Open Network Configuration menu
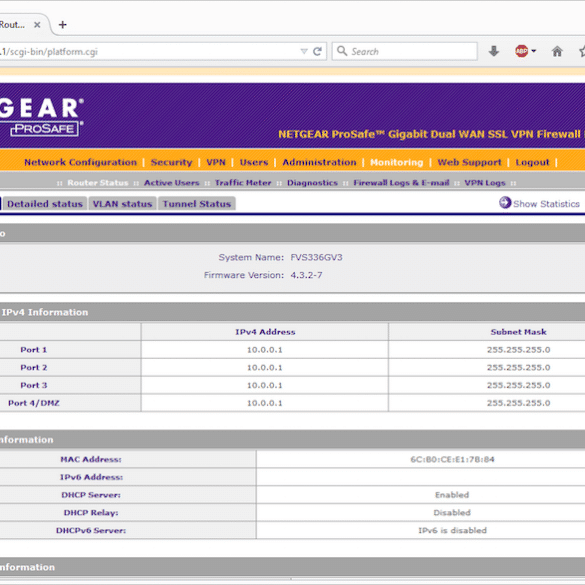The height and width of the screenshot is (585, 585). pyautogui.click(x=80, y=162)
